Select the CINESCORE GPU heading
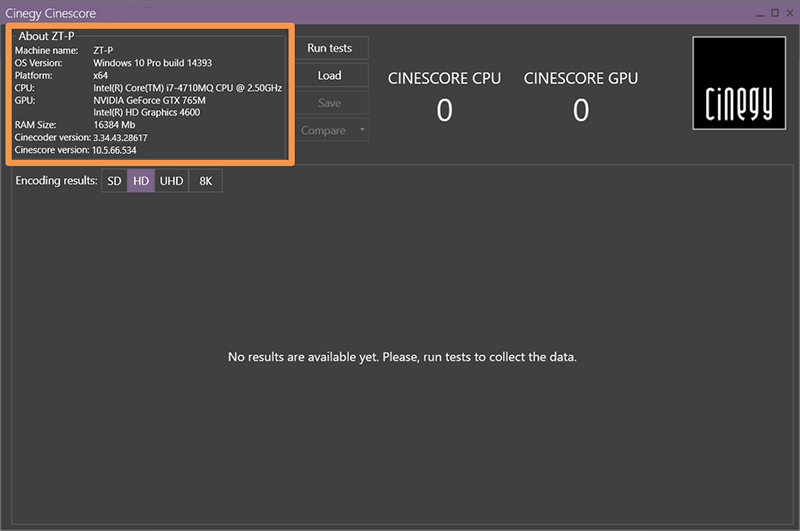800x531 pixels. coord(581,79)
